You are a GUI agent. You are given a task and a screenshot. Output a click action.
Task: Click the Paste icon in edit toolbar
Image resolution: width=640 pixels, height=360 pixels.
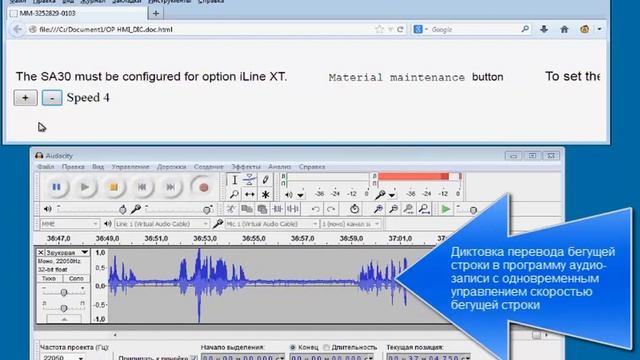[x=262, y=209]
